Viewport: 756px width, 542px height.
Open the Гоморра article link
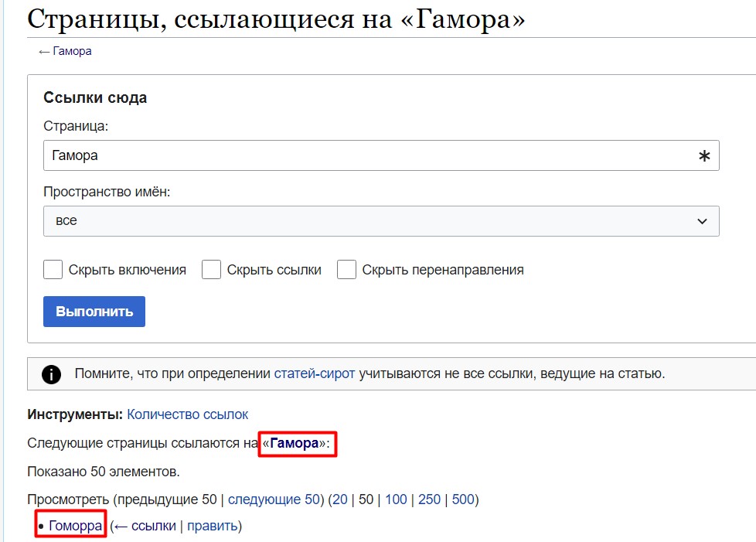tap(76, 526)
